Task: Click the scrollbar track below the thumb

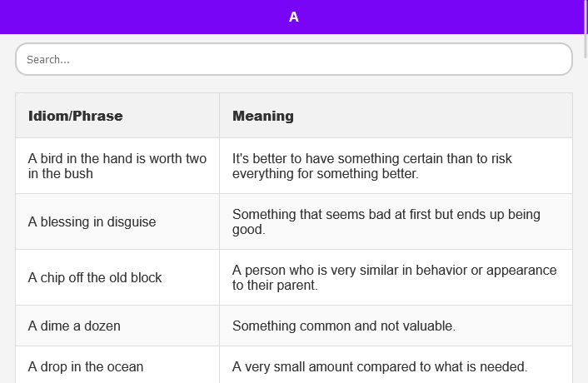Action: pyautogui.click(x=586, y=250)
